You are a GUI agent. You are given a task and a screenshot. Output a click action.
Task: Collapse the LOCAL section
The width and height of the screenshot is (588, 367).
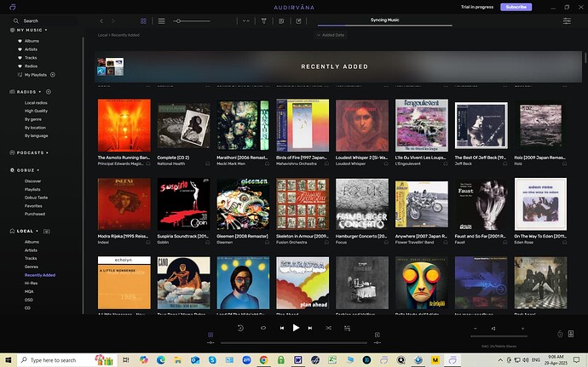click(37, 231)
